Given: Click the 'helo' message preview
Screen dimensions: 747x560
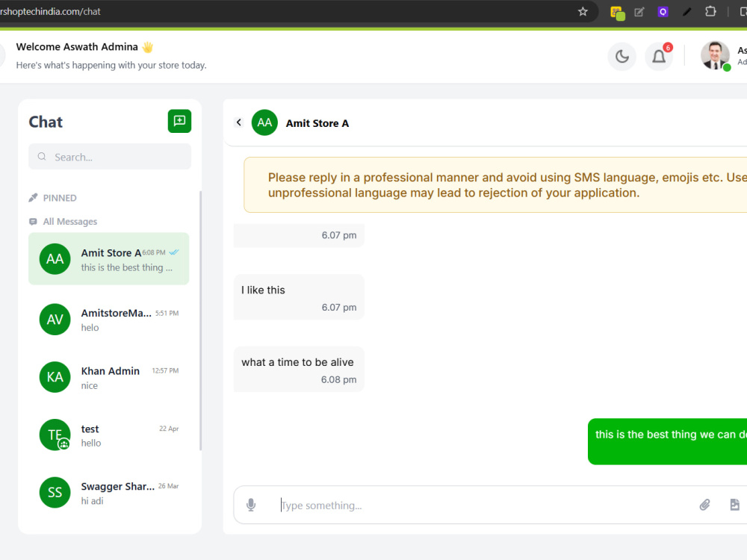Looking at the screenshot, I should coord(90,328).
